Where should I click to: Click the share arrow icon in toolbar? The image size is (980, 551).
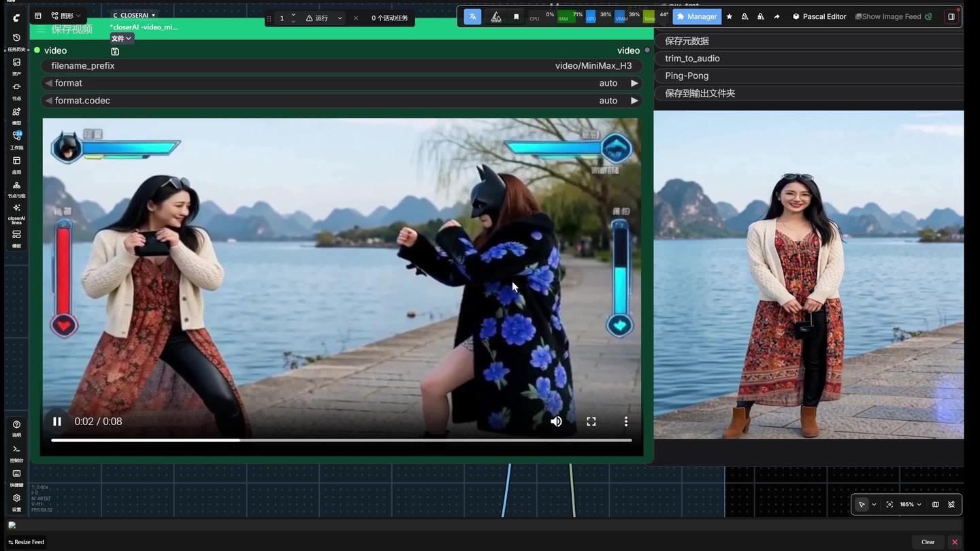pyautogui.click(x=777, y=16)
